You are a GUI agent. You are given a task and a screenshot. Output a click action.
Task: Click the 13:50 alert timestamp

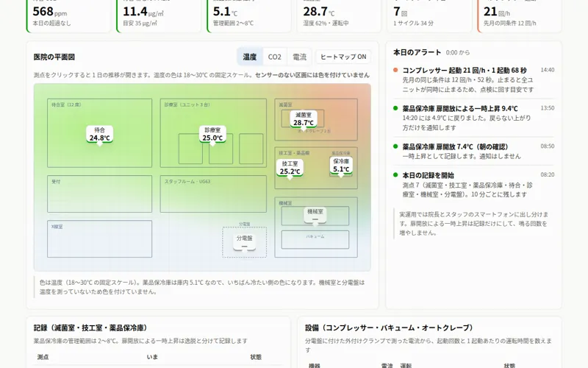coord(547,108)
